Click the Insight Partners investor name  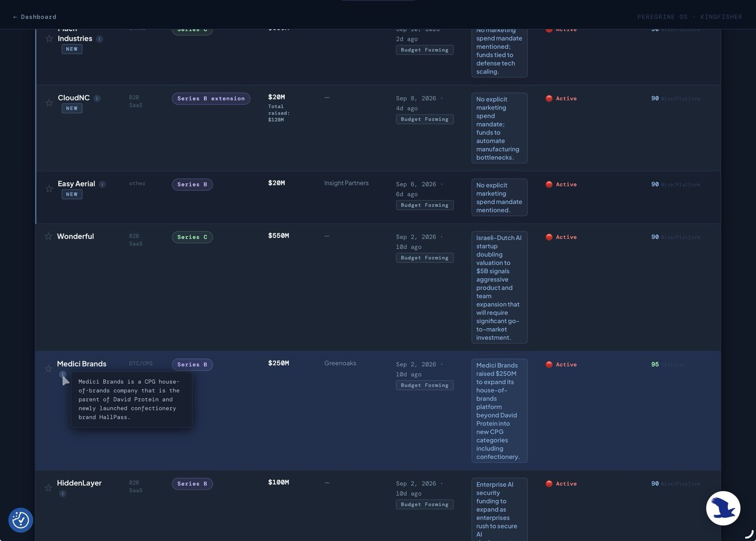(346, 183)
